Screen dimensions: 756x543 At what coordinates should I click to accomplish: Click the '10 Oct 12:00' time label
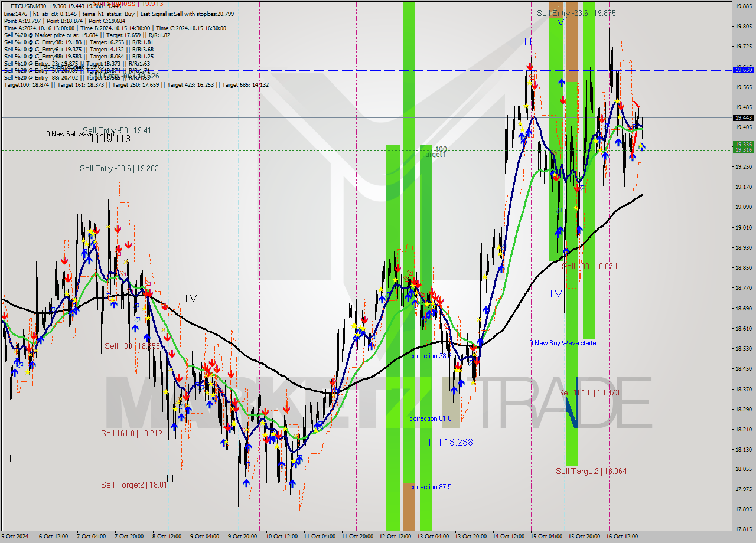click(283, 537)
